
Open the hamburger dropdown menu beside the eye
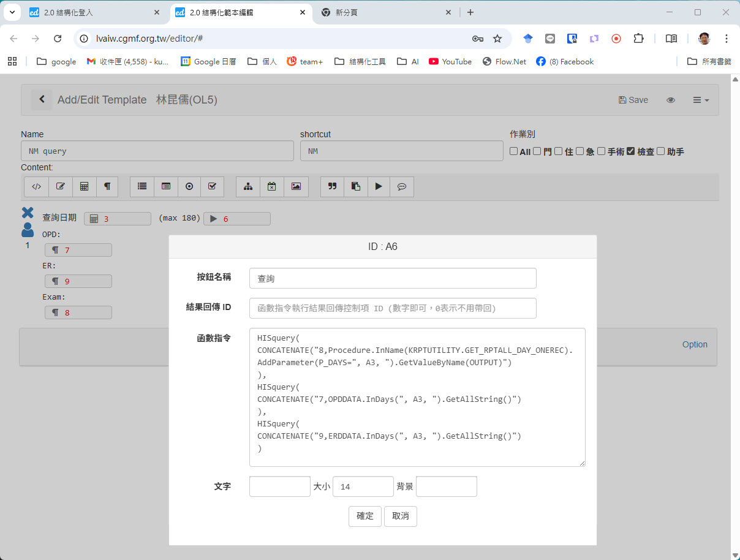[701, 100]
